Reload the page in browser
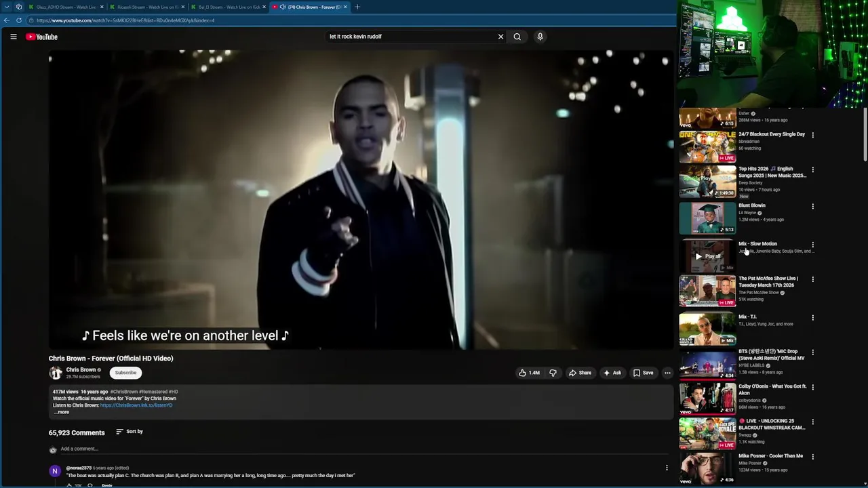Viewport: 868px width, 488px height. pos(18,20)
